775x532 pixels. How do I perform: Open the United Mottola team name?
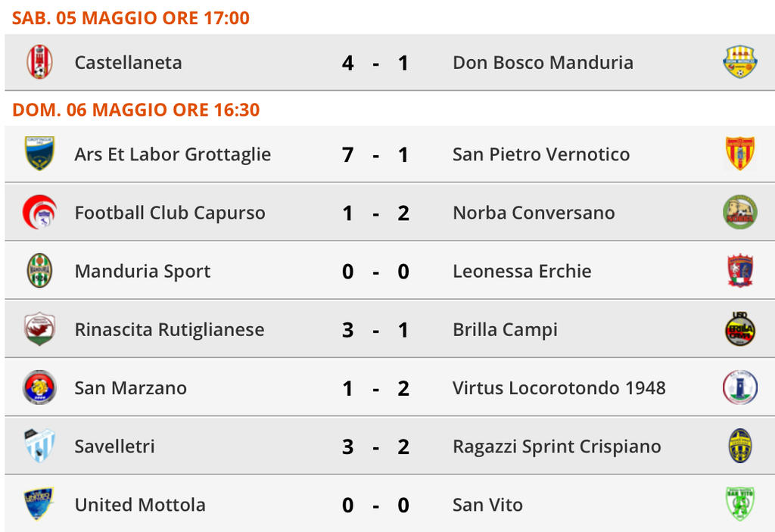pyautogui.click(x=140, y=505)
